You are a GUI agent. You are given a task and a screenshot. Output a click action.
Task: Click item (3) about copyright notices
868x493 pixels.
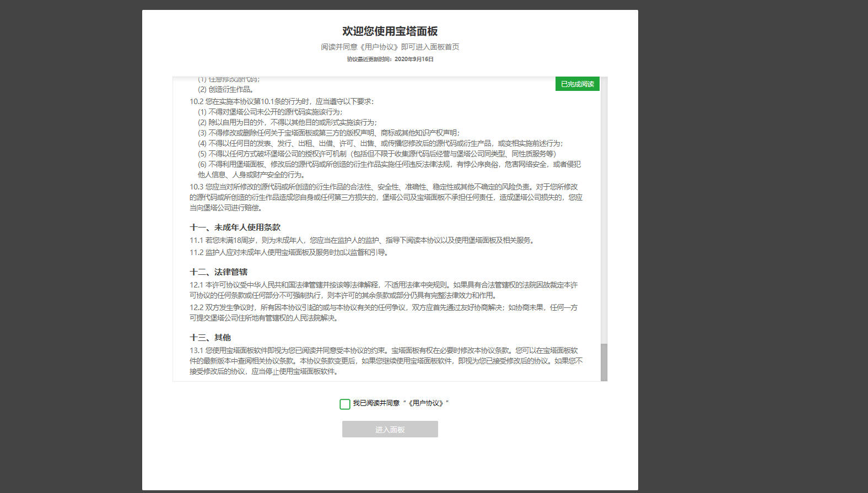click(x=329, y=133)
